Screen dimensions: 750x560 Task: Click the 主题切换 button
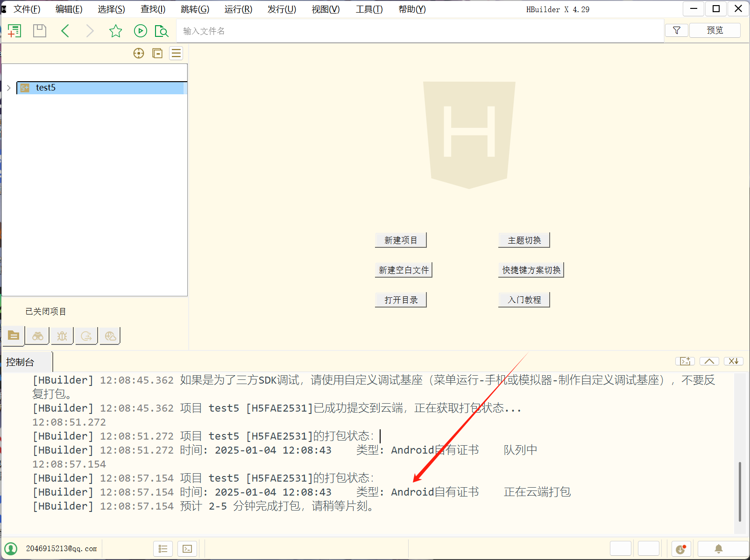[x=524, y=240]
